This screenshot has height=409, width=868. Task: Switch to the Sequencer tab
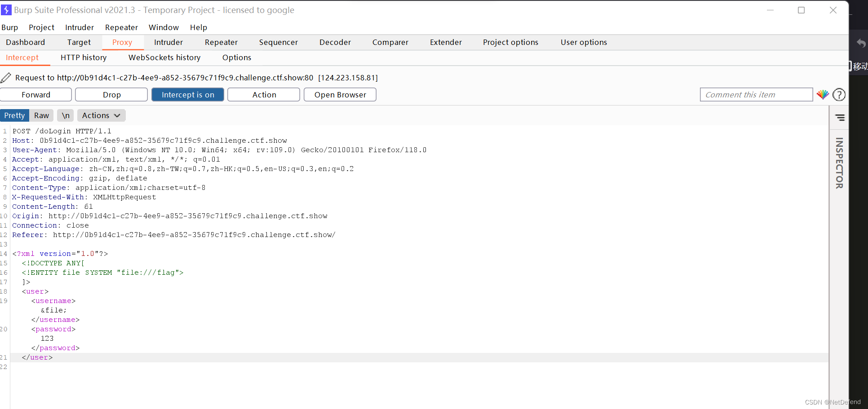[x=279, y=42]
